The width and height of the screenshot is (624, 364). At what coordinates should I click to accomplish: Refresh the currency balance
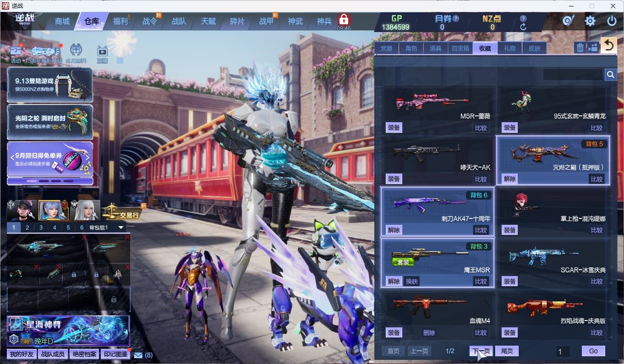pos(523,27)
